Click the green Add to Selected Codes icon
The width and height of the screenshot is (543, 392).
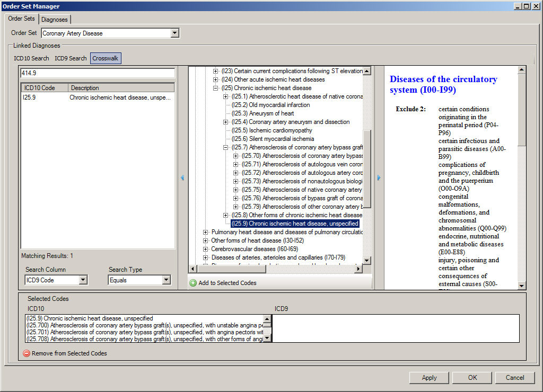tap(193, 283)
